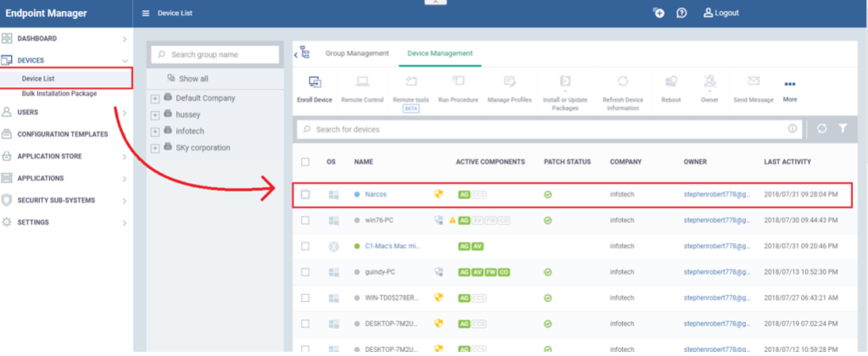The image size is (868, 356).
Task: Click the device list refresh icon
Action: point(822,129)
